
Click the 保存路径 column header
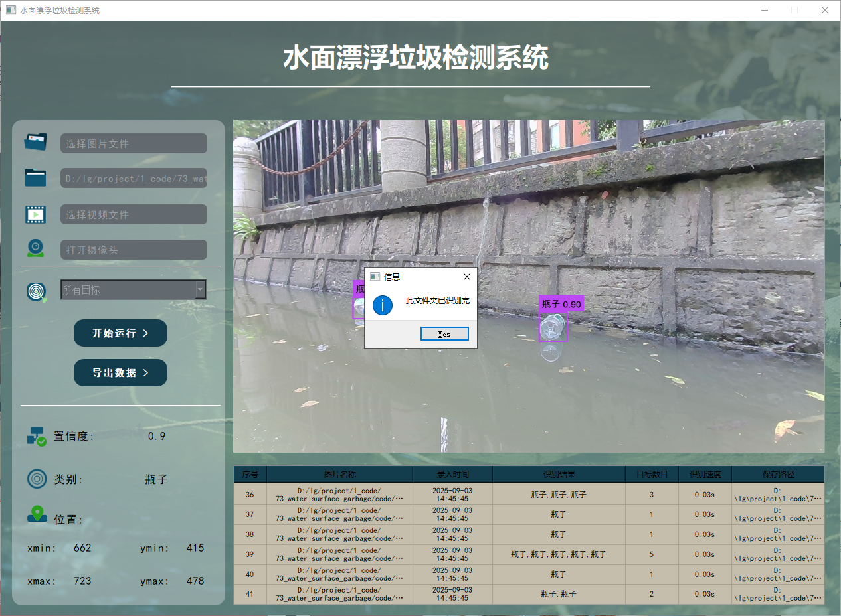(x=778, y=475)
